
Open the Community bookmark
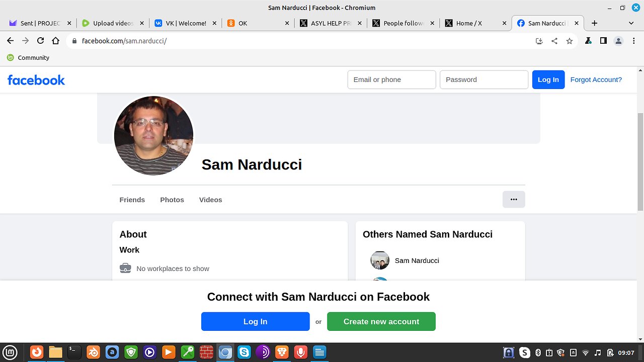(x=28, y=58)
